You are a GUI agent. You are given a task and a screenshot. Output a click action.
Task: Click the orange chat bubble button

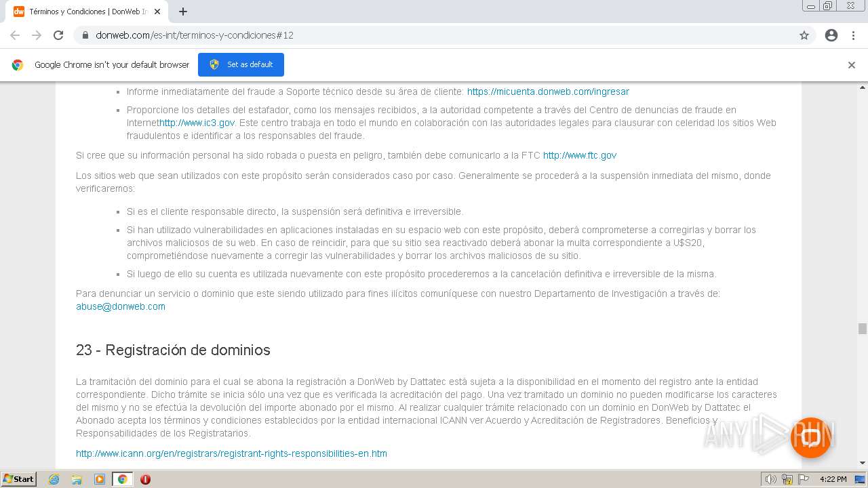(810, 437)
